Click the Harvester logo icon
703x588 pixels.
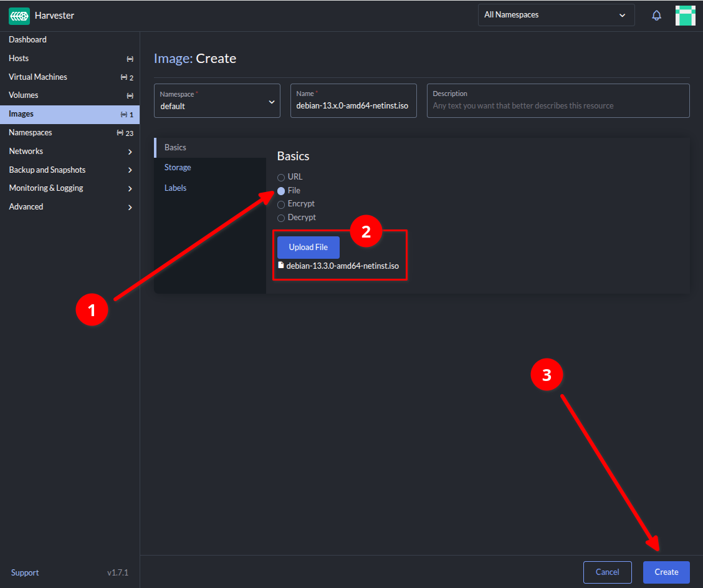point(19,16)
